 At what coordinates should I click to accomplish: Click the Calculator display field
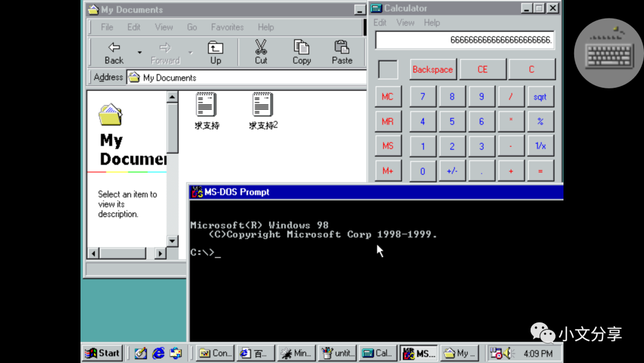[x=465, y=40]
